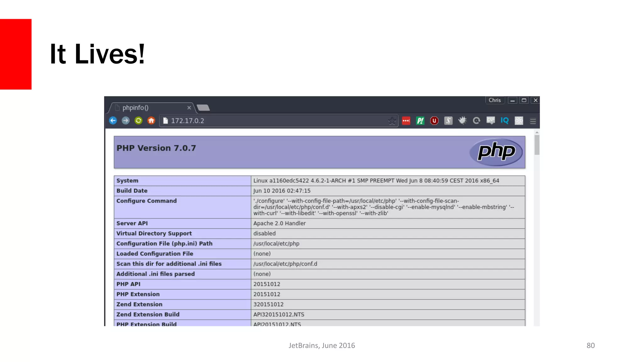Screen dimensions: 644x362
Task: Open the Chris profile switcher button
Action: (495, 100)
